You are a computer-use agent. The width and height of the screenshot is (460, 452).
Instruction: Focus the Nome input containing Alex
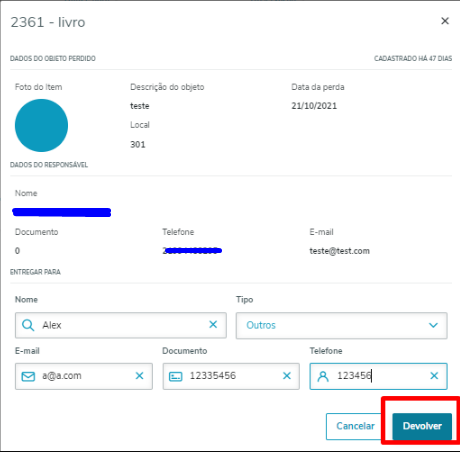(121, 325)
